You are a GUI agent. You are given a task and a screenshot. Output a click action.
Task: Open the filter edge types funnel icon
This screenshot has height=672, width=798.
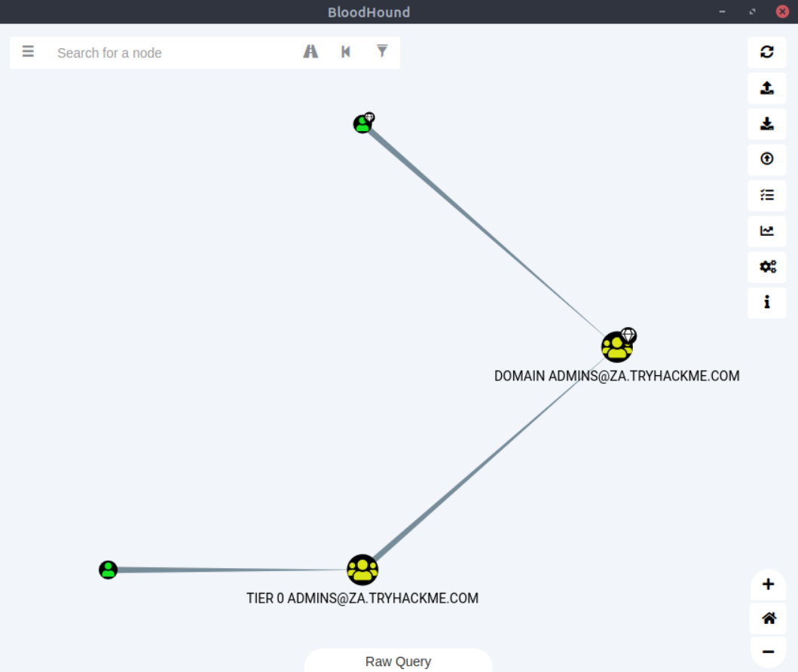pos(382,51)
